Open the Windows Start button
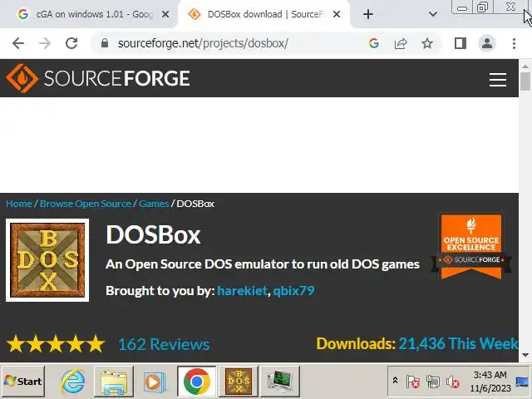The image size is (532, 399). click(x=23, y=382)
